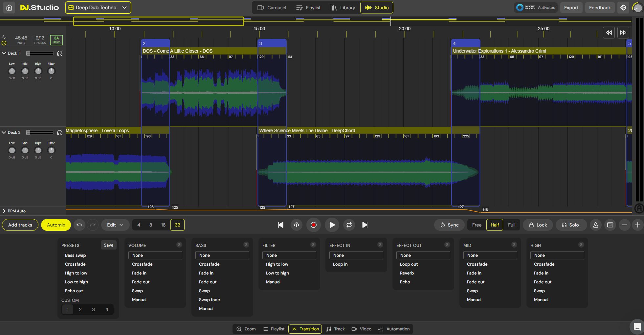Toggle the loop playback icon
This screenshot has width=644, height=335.
pyautogui.click(x=349, y=225)
